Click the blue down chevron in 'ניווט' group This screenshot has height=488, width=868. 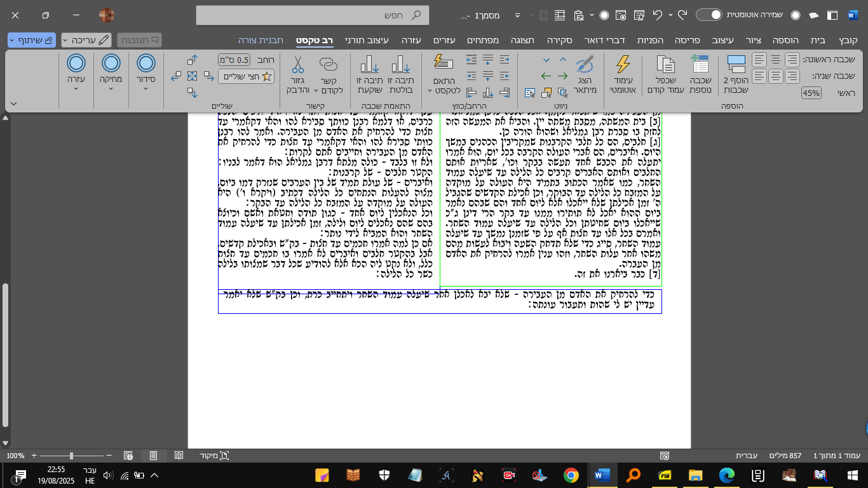tap(546, 60)
